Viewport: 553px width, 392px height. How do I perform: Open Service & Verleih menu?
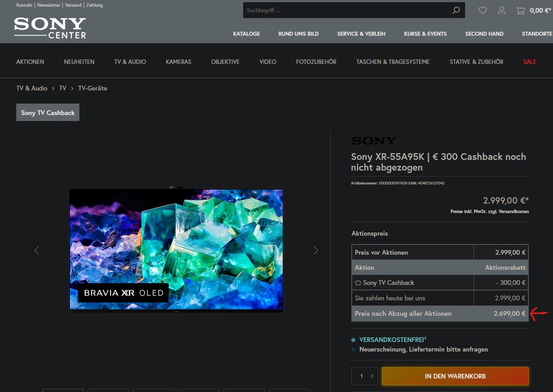tap(361, 34)
